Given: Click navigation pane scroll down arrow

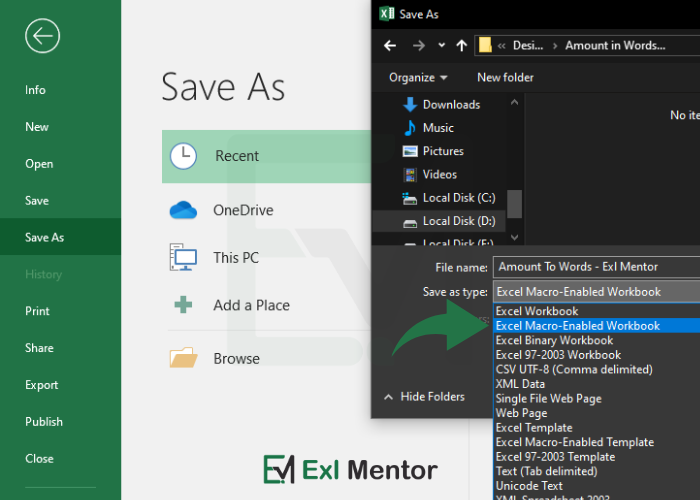Looking at the screenshot, I should pos(514,238).
